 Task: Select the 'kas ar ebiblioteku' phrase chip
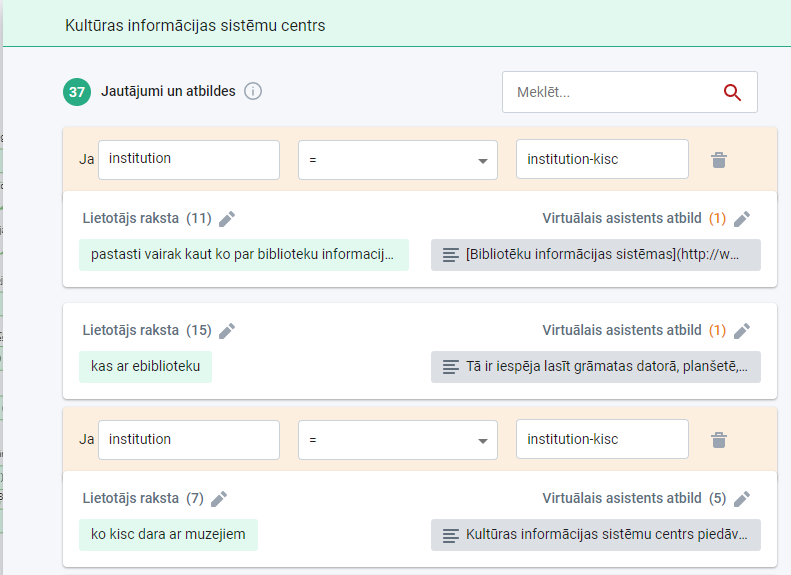(x=146, y=367)
